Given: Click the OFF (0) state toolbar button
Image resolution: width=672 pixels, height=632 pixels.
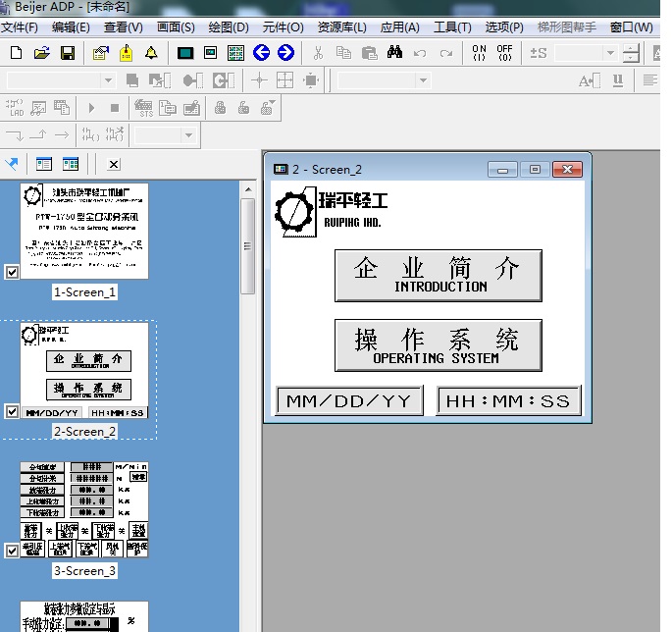Looking at the screenshot, I should tap(504, 53).
